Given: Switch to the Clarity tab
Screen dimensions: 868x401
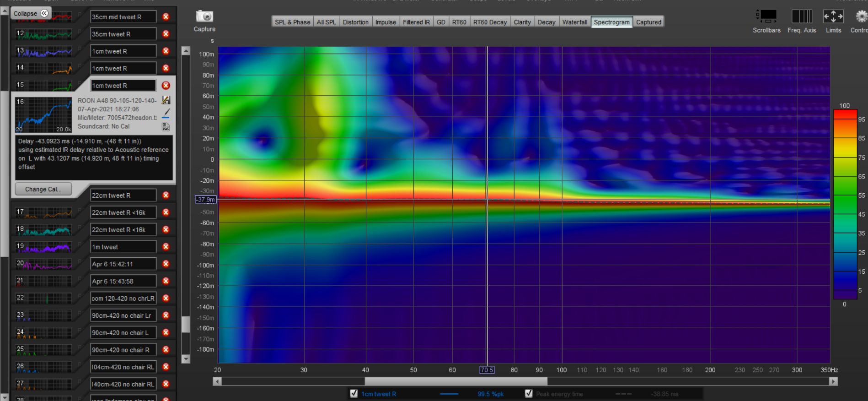Looking at the screenshot, I should tap(522, 22).
